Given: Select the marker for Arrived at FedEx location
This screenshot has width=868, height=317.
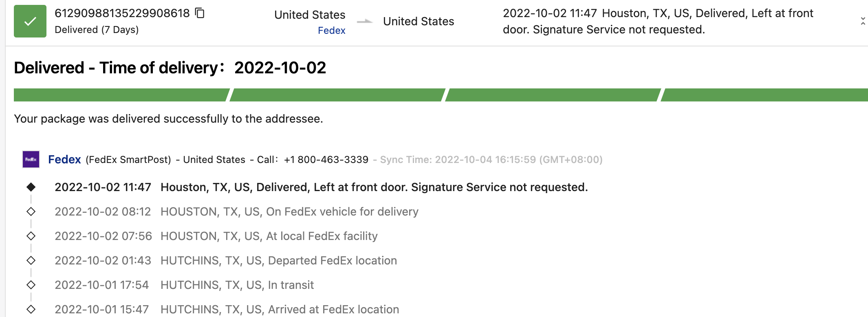Looking at the screenshot, I should coord(31,309).
